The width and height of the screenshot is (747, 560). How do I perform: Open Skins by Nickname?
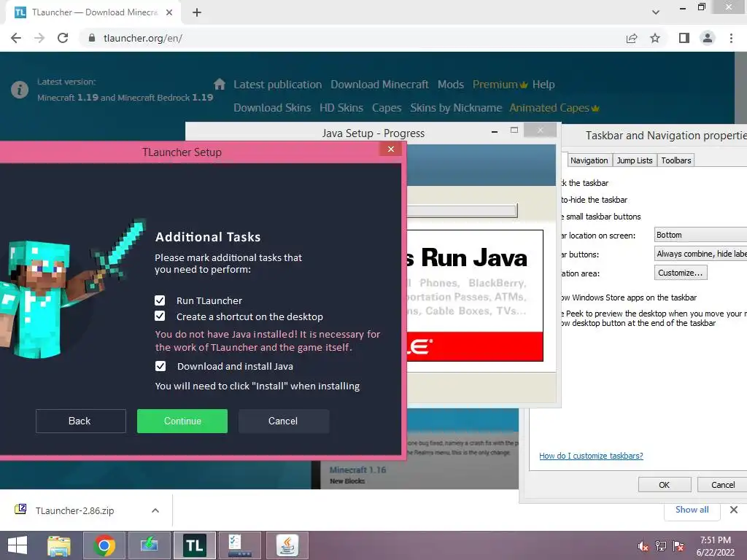click(456, 108)
